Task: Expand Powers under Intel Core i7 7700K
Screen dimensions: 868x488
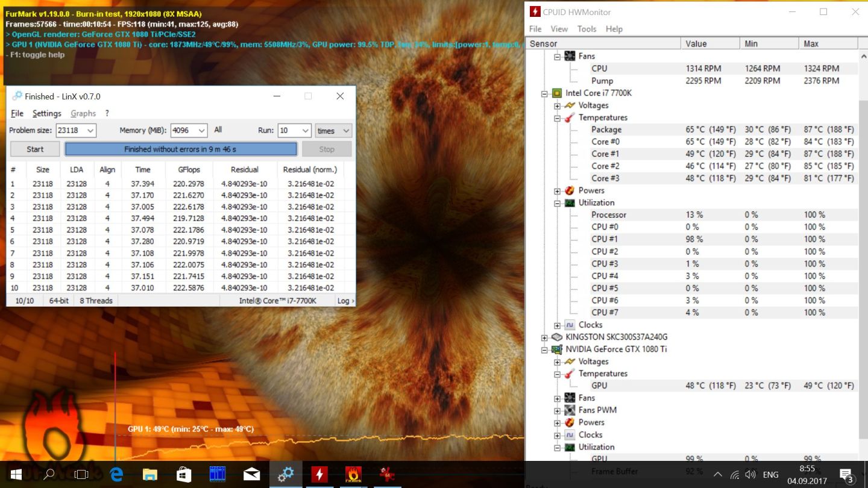Action: pos(558,191)
